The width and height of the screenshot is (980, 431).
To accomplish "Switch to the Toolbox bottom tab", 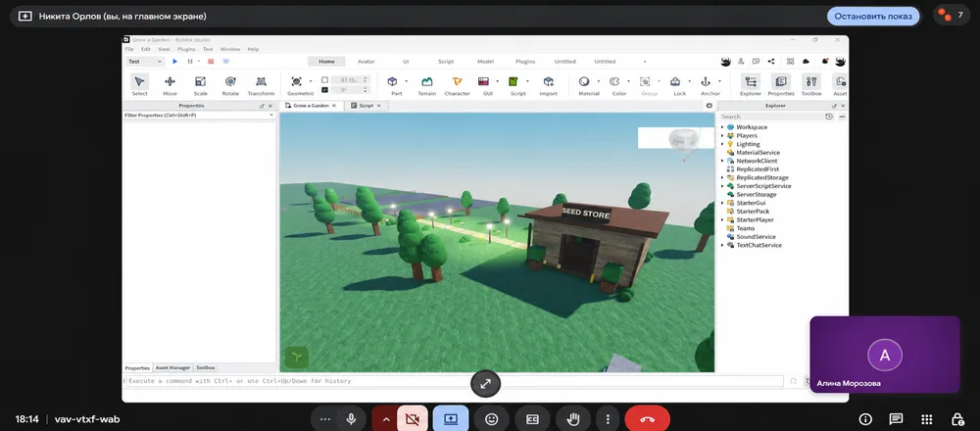I will click(x=205, y=368).
